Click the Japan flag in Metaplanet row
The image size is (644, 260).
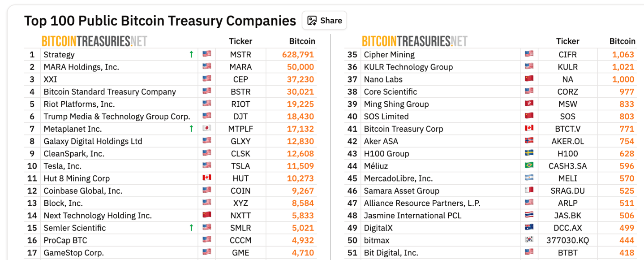pos(206,129)
